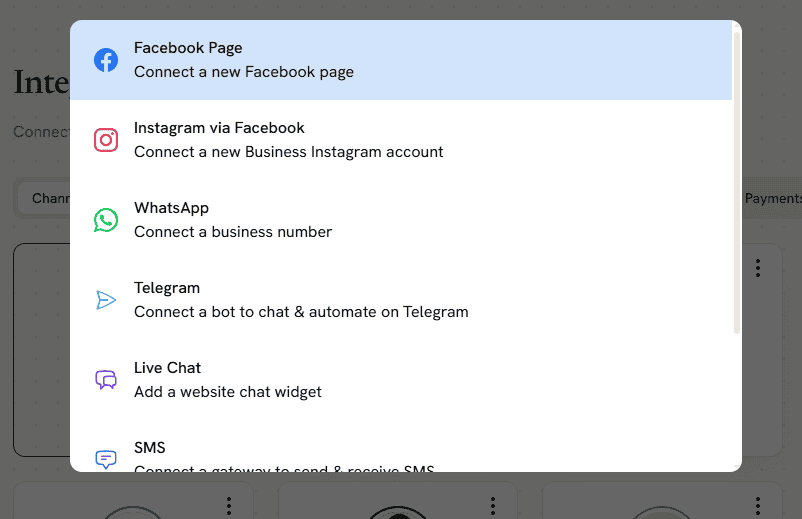
Task: Click 'Connect a new Facebook page' text
Action: pyautogui.click(x=243, y=72)
